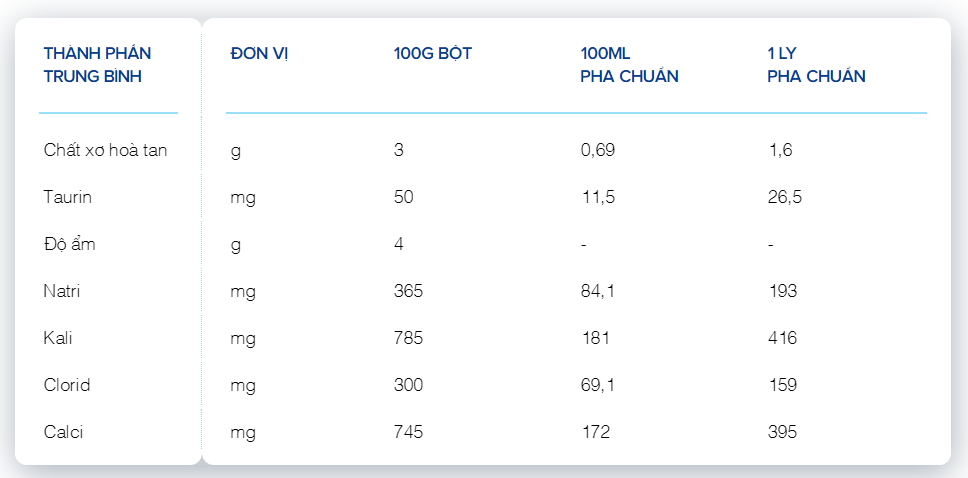
Task: Click the Độ ẩm row label
Action: coord(70,244)
